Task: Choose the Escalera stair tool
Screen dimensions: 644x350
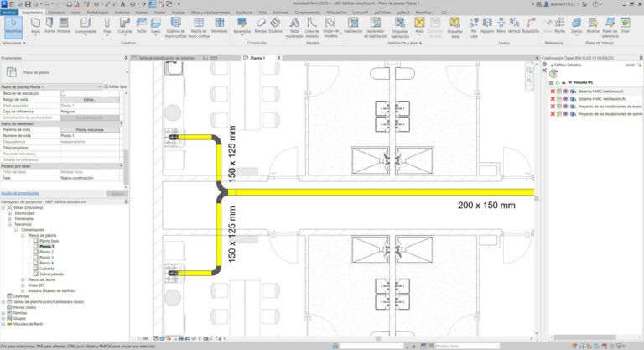Action: [x=275, y=25]
